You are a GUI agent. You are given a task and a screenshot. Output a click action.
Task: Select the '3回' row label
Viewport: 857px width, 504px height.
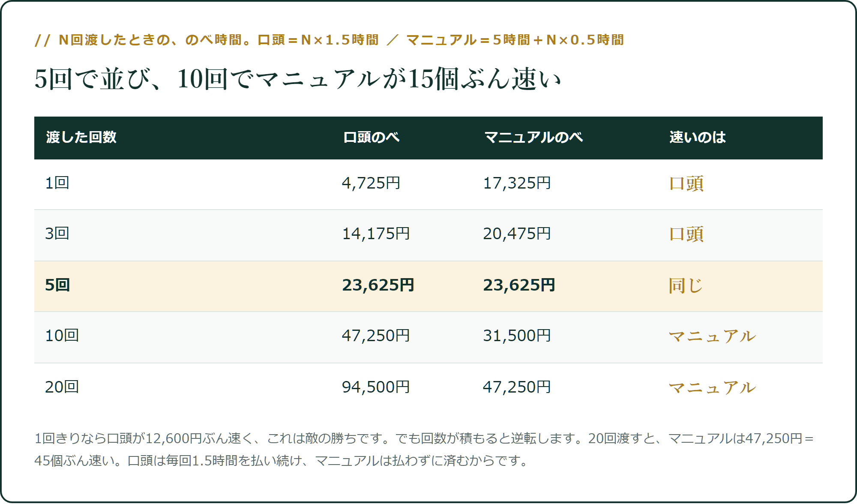(x=57, y=234)
